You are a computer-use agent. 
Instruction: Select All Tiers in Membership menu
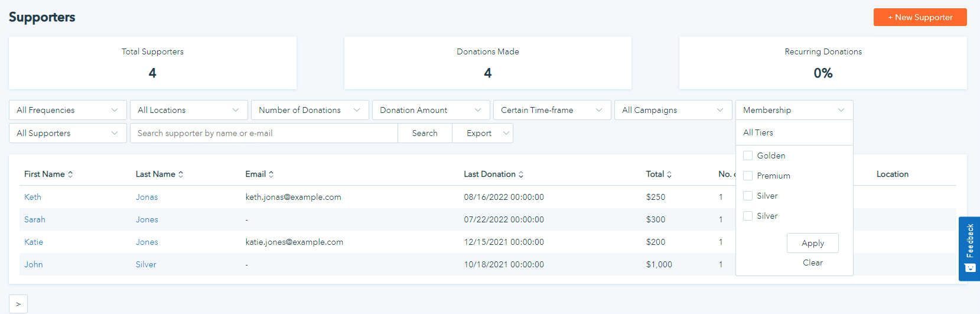(758, 132)
